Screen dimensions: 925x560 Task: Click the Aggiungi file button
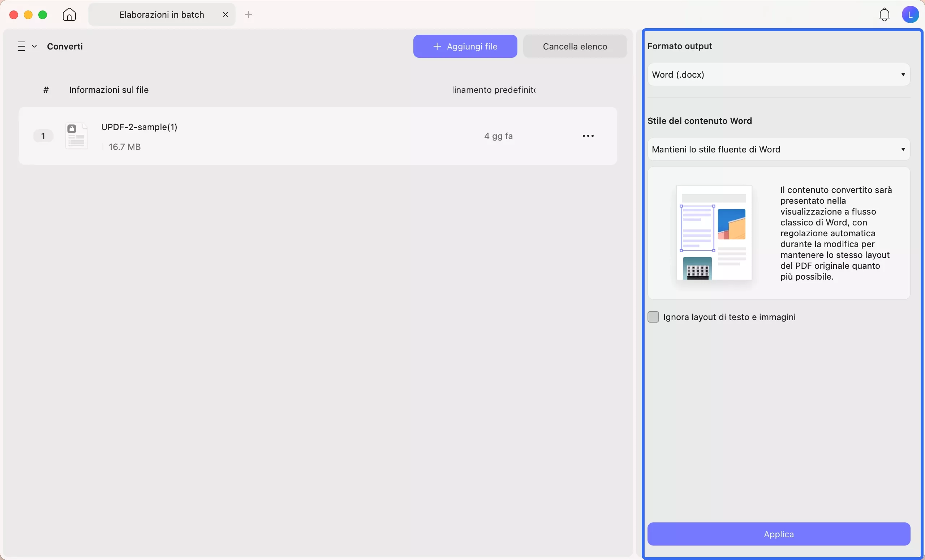[x=465, y=46]
